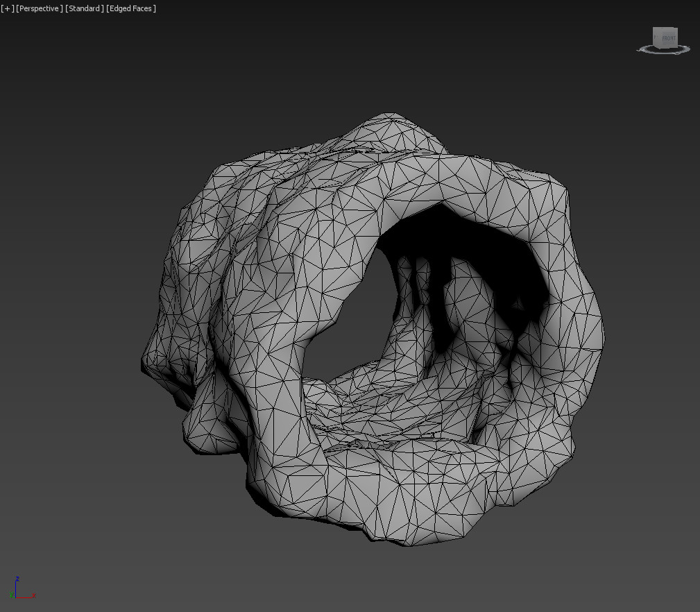Click a bottom ViewCube edge to rotate view

pyautogui.click(x=665, y=46)
